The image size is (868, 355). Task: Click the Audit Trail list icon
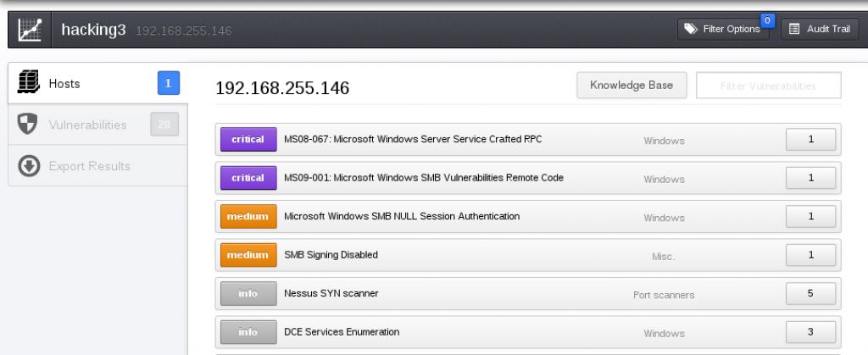(794, 30)
